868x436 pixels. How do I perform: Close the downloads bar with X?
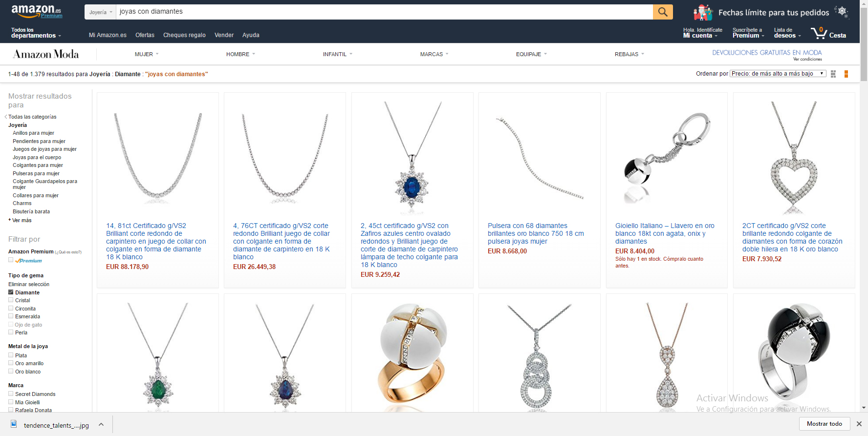pyautogui.click(x=859, y=424)
